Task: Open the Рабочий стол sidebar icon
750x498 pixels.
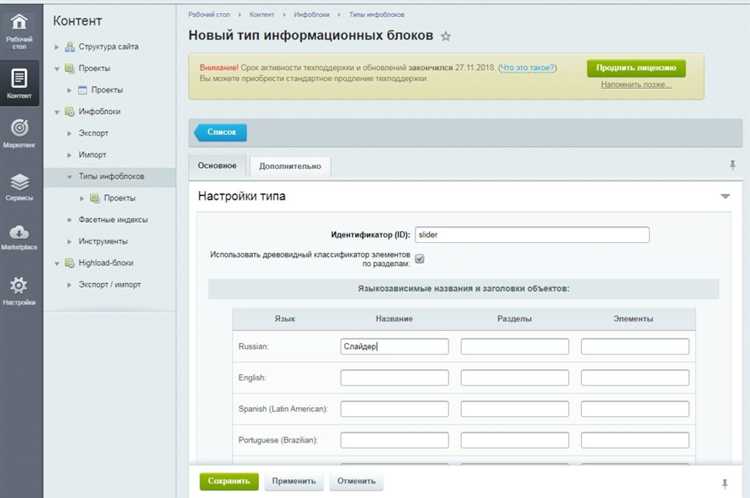Action: tap(19, 28)
